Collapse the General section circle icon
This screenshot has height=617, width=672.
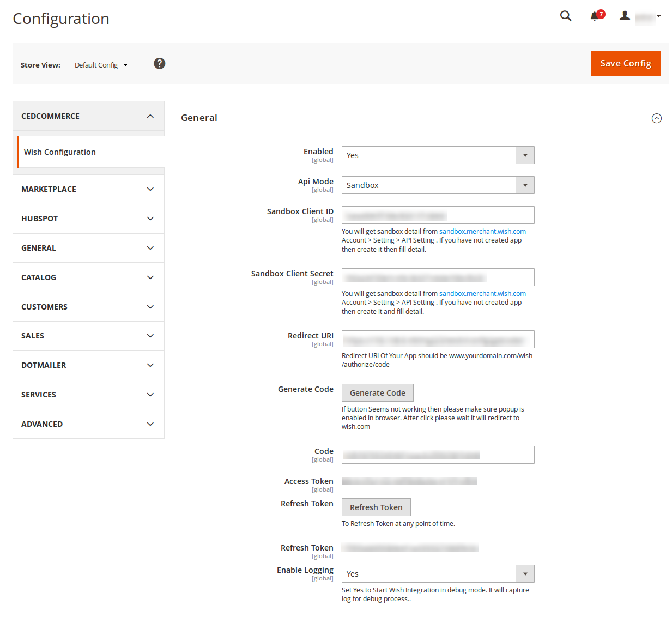657,118
